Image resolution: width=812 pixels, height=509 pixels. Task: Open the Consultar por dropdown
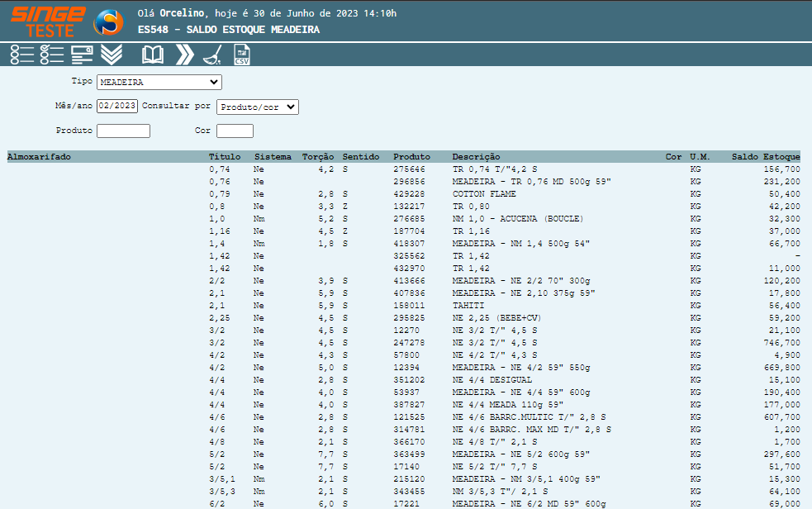pyautogui.click(x=257, y=107)
